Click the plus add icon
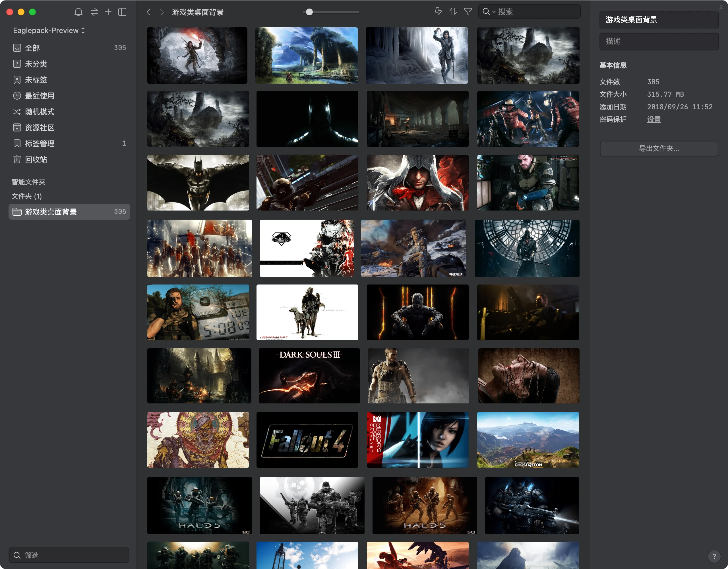The width and height of the screenshot is (728, 569). [x=108, y=12]
